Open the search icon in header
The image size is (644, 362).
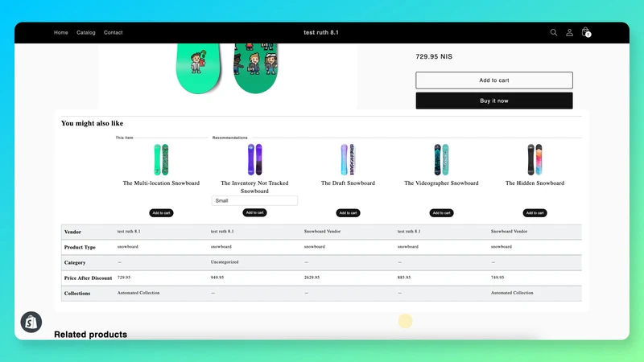pos(554,32)
